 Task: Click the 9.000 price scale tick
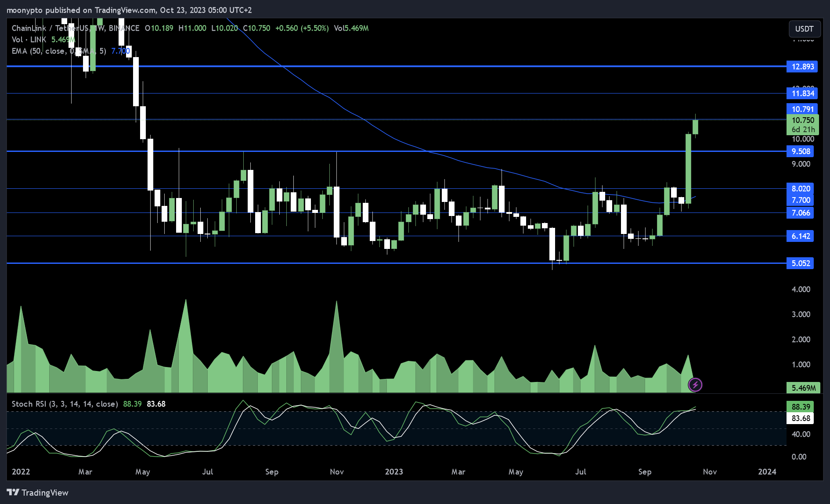[x=801, y=164]
